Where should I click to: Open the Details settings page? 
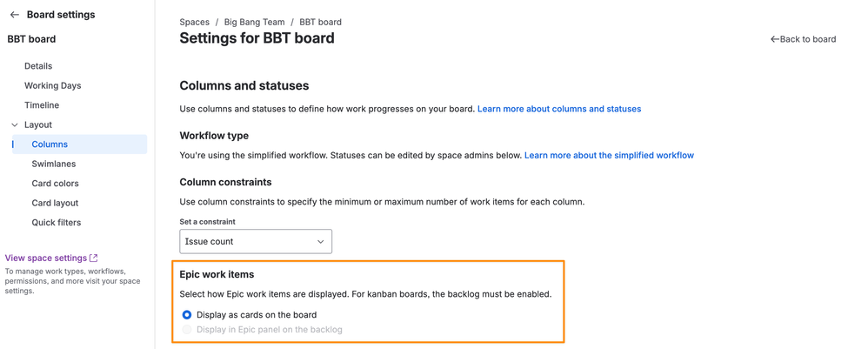pos(38,66)
